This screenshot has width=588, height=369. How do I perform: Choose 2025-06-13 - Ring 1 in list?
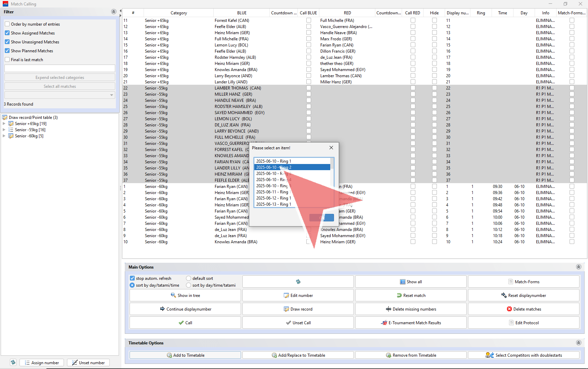(x=273, y=204)
